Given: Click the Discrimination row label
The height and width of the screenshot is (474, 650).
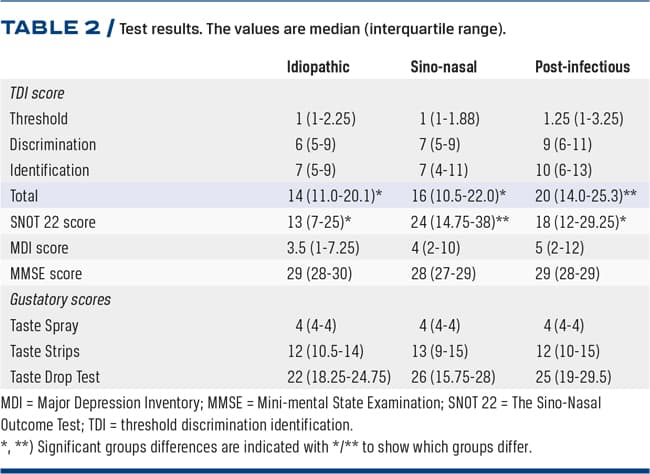Looking at the screenshot, I should 53,144.
